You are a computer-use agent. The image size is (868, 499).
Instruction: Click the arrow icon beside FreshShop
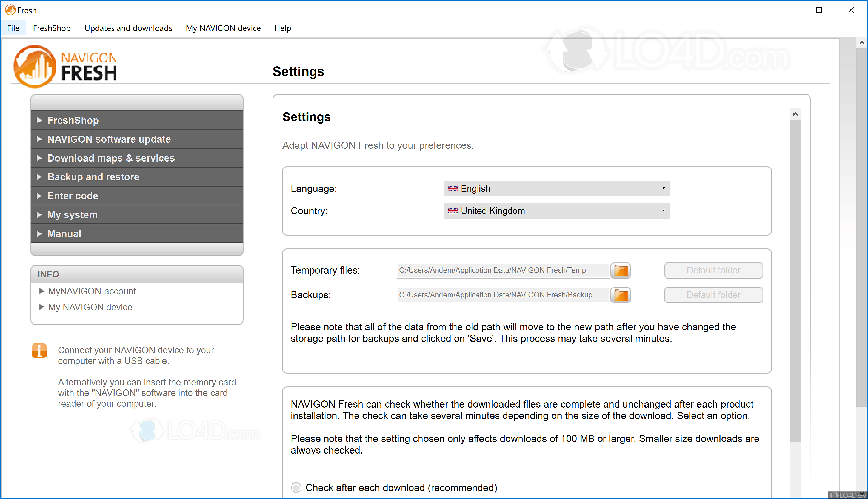[39, 120]
